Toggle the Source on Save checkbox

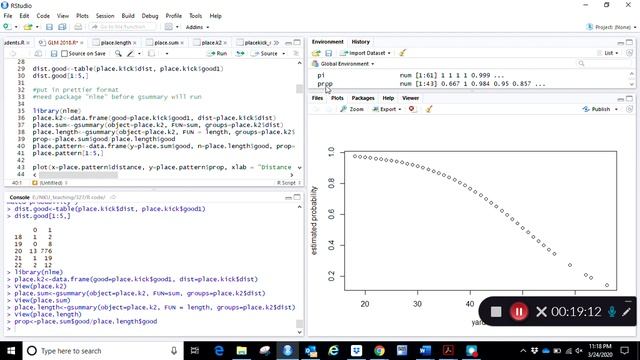click(x=64, y=53)
